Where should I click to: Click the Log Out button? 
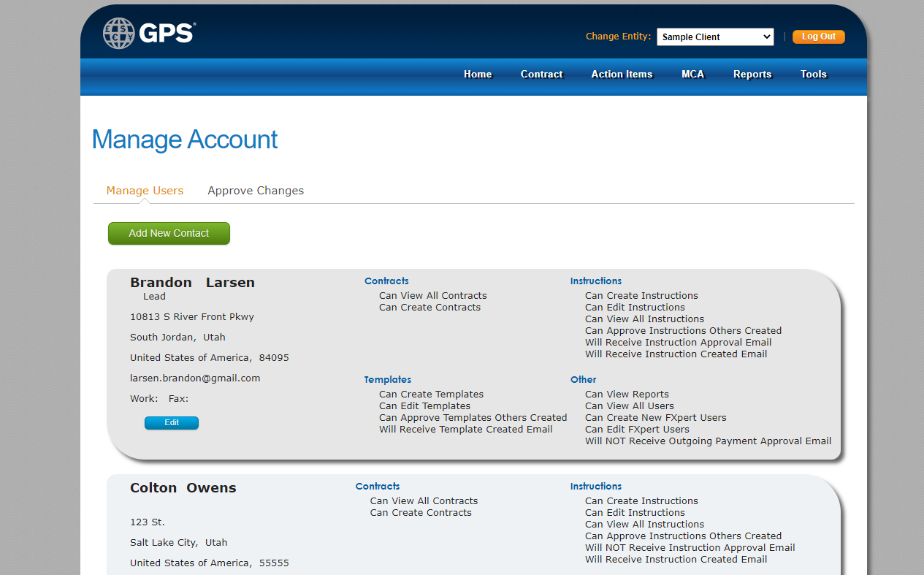(x=818, y=37)
